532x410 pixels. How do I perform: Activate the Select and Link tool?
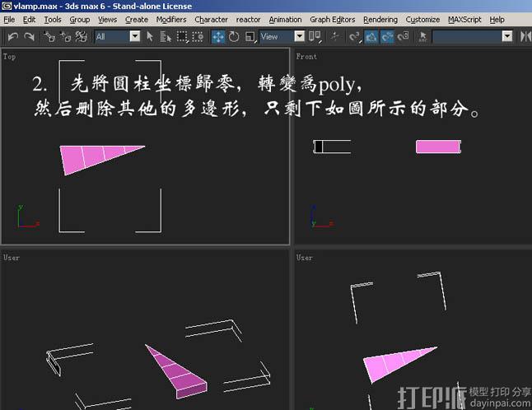pos(49,36)
